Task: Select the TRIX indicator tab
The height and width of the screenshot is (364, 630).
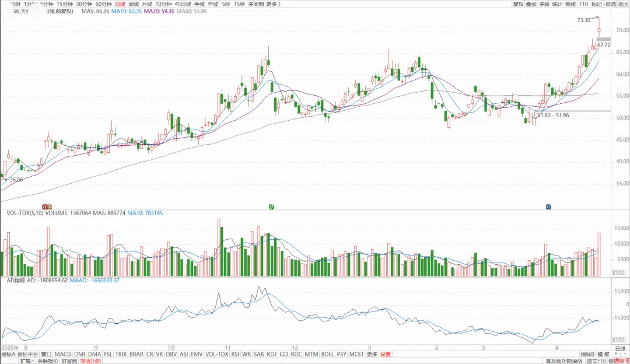Action: click(121, 354)
